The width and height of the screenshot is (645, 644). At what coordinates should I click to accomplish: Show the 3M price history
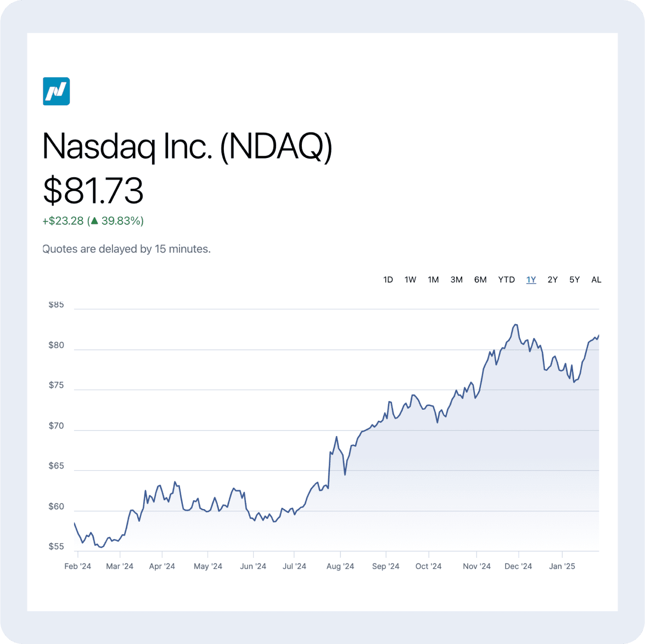[456, 280]
